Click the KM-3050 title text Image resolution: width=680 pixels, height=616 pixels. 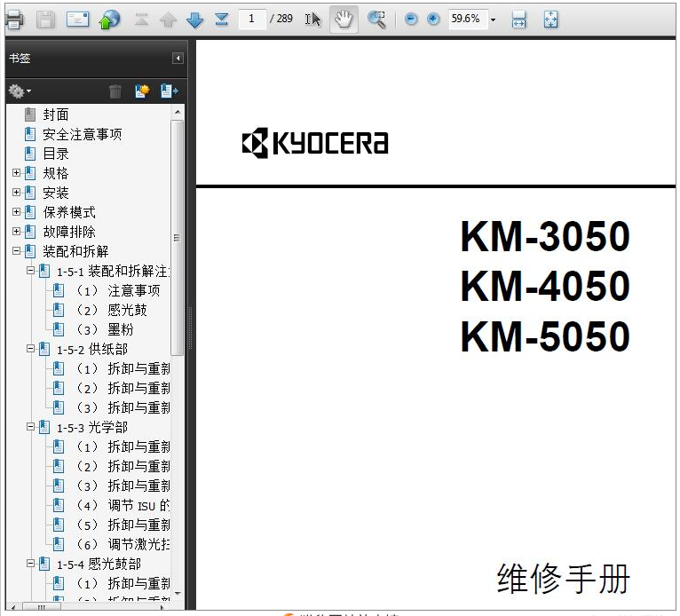tap(545, 236)
